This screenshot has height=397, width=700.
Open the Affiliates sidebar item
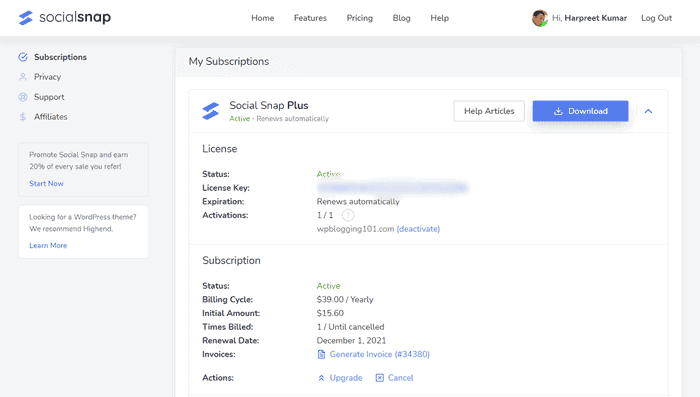(50, 117)
